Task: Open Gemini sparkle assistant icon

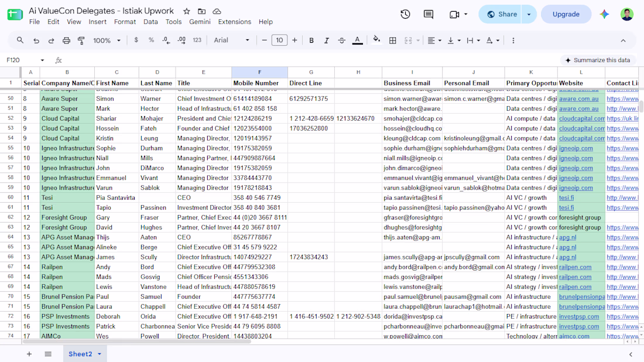Action: click(x=604, y=15)
